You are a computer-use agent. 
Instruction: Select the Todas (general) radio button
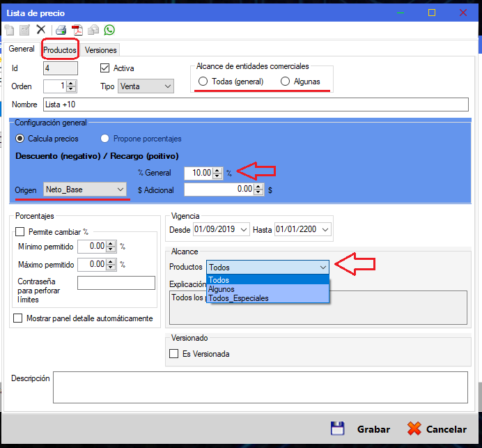click(203, 82)
